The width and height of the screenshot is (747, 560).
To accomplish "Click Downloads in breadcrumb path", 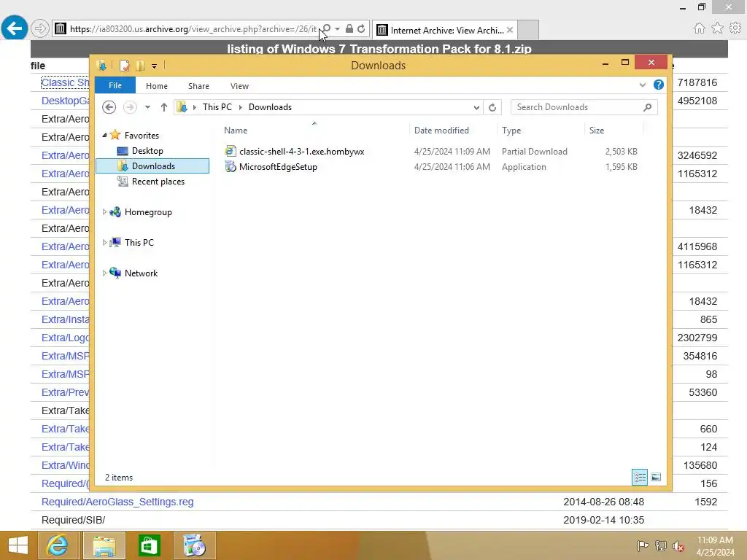I will [270, 107].
